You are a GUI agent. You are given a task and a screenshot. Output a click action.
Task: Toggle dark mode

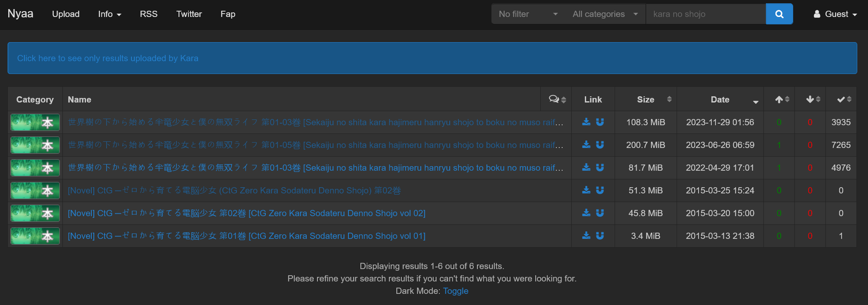[x=455, y=291]
